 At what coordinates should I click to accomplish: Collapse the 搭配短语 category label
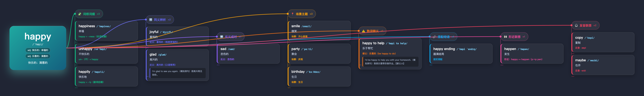(443, 37)
